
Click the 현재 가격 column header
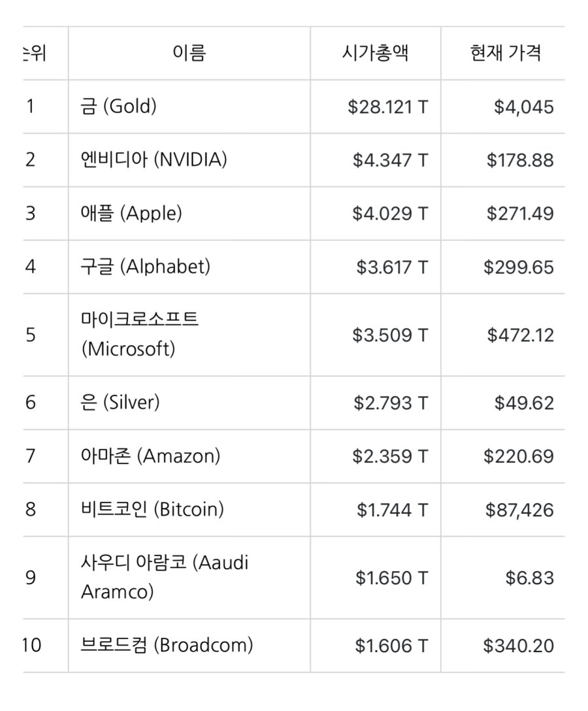click(x=505, y=53)
